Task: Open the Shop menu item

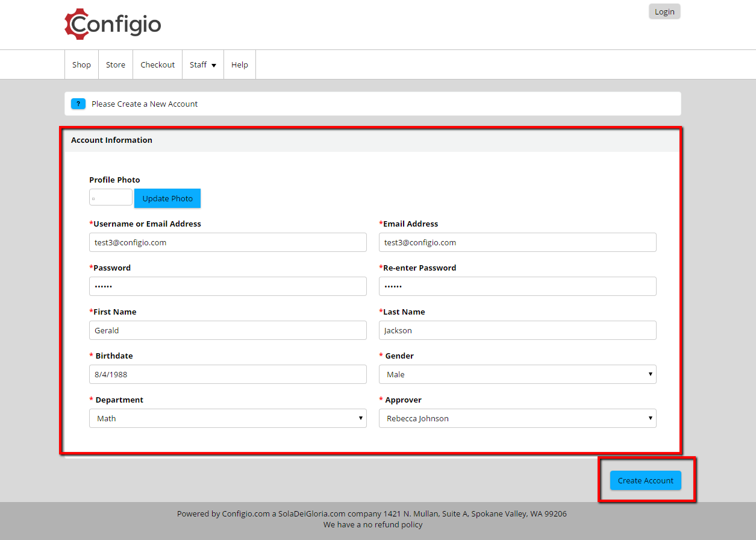Action: [81, 64]
